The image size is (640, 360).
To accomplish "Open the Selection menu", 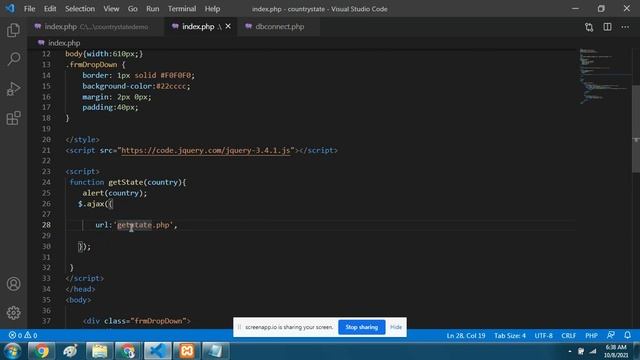I will [80, 9].
